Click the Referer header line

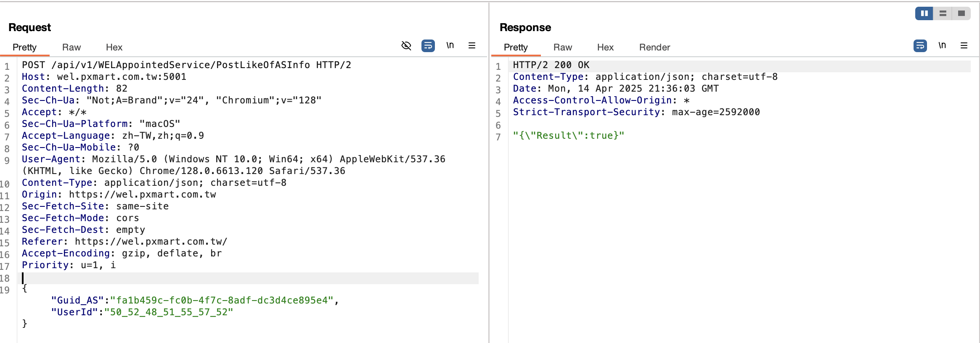[124, 242]
